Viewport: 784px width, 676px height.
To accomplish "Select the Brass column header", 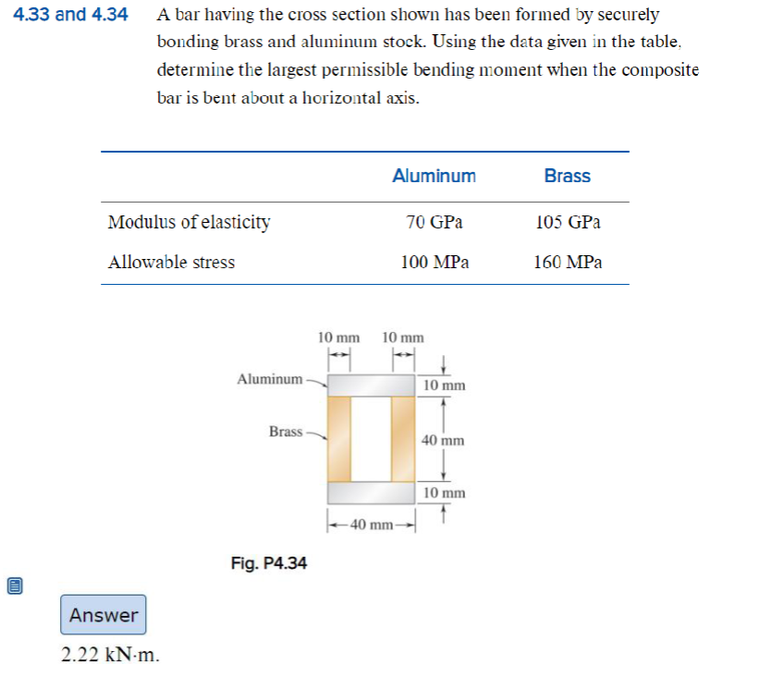I will click(568, 176).
